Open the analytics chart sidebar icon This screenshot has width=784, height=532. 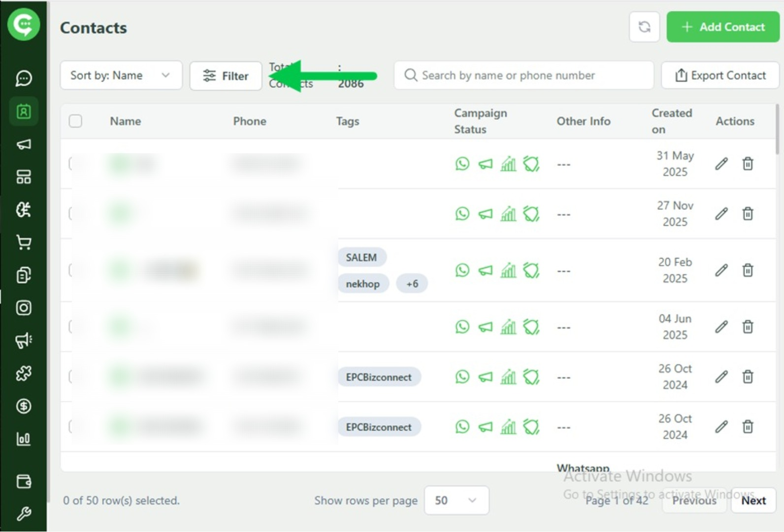[x=24, y=438]
